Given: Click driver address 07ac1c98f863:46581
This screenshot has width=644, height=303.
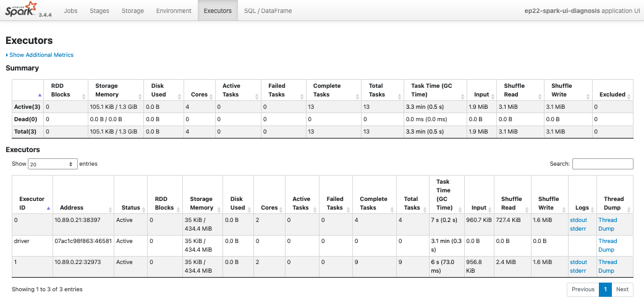Looking at the screenshot, I should [83, 241].
